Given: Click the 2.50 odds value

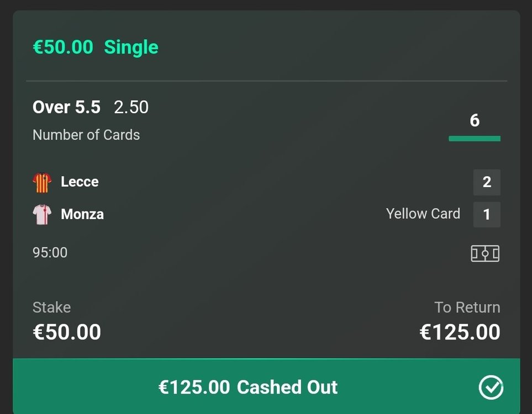Looking at the screenshot, I should point(131,107).
